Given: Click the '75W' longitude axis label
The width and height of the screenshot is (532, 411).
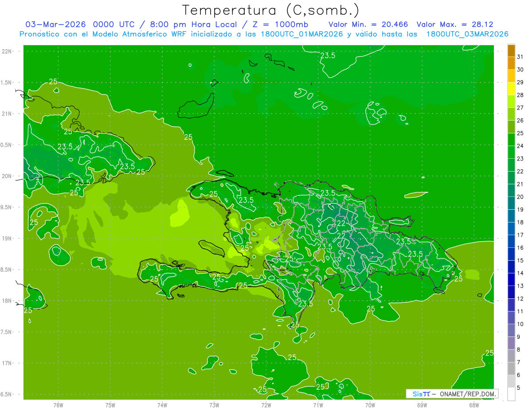Looking at the screenshot, I should [x=110, y=405].
